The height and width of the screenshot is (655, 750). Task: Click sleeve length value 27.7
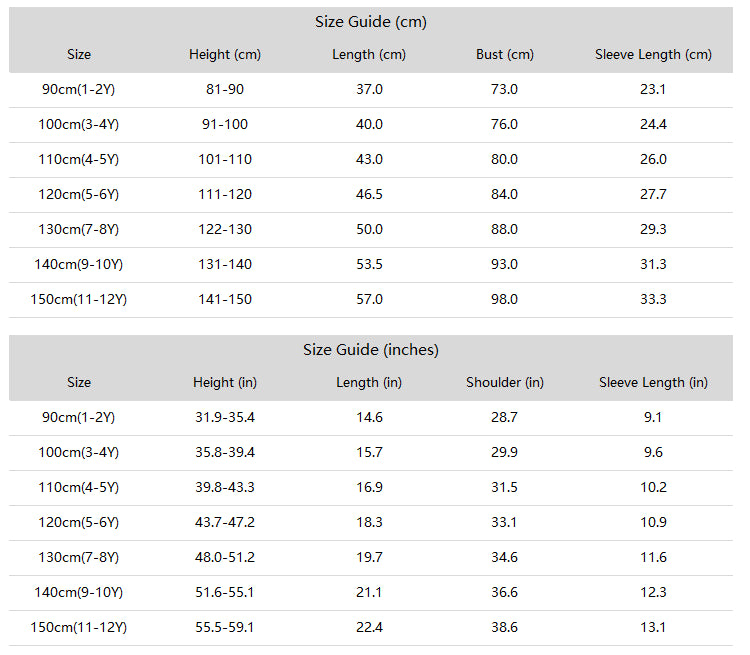click(x=653, y=194)
